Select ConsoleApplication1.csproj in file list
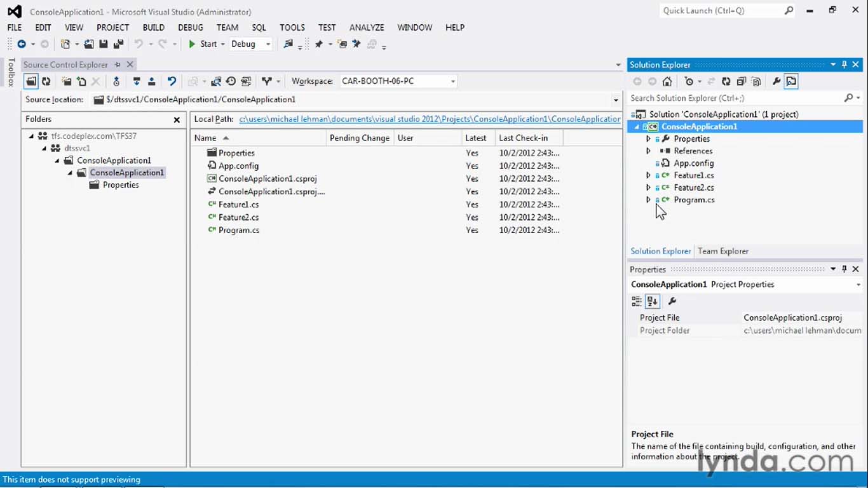 pyautogui.click(x=268, y=179)
